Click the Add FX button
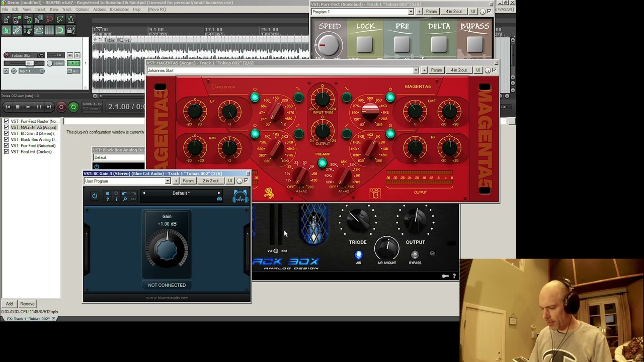The height and width of the screenshot is (362, 644). [x=9, y=304]
